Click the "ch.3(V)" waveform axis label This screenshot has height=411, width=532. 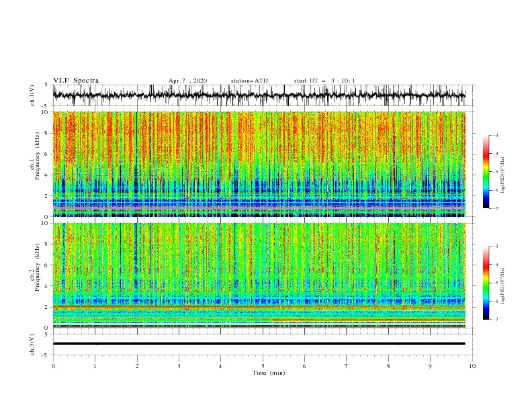32,345
